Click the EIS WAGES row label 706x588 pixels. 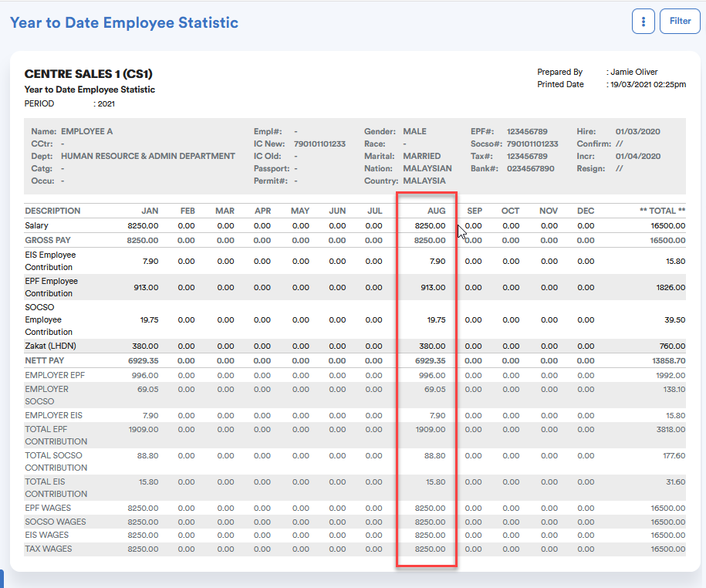pos(47,535)
